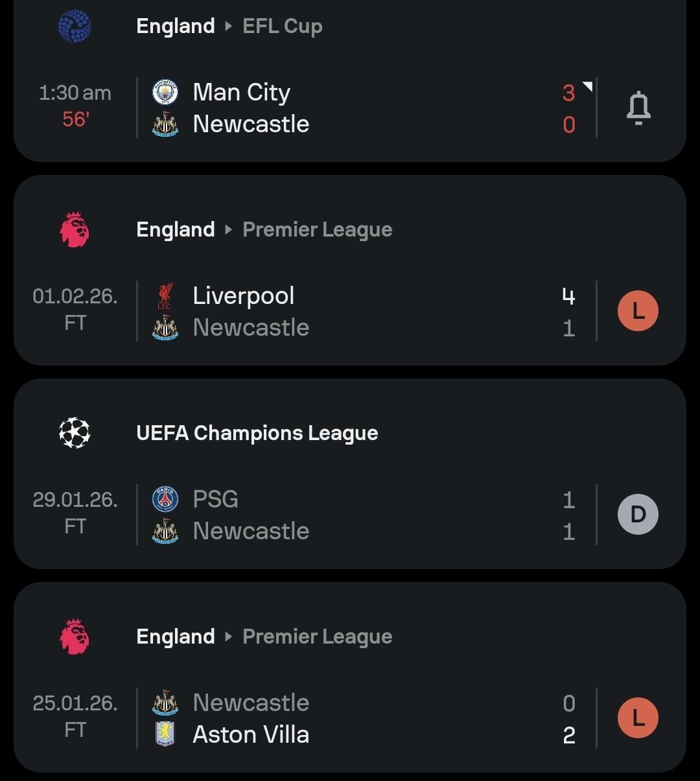Viewport: 700px width, 781px height.
Task: Open the live Man City 3-0 score
Action: pyautogui.click(x=568, y=108)
